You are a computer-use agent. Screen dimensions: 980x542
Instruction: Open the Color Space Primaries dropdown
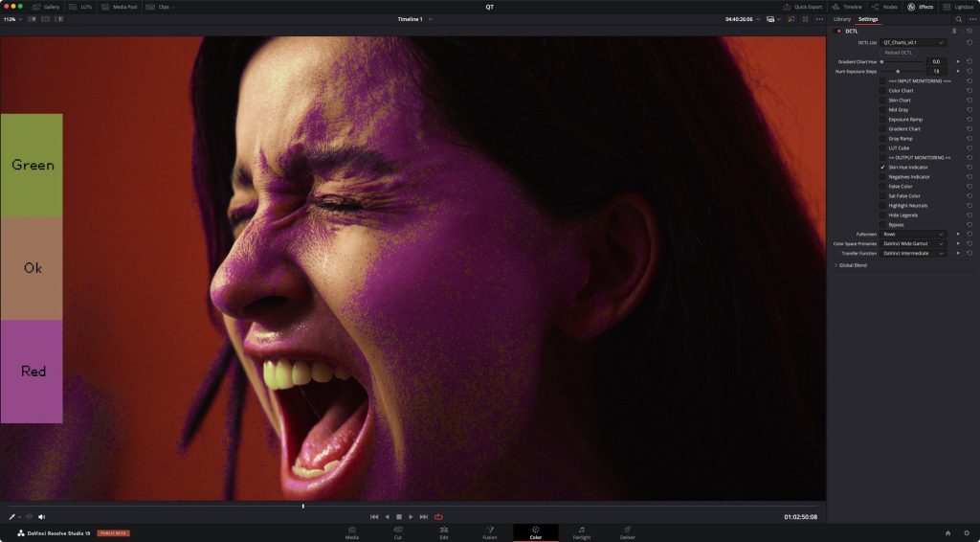pyautogui.click(x=912, y=244)
